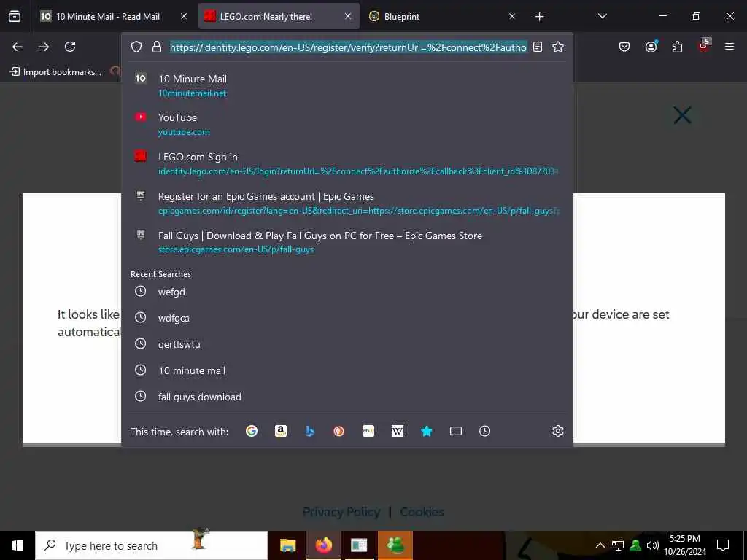Viewport: 747px width, 560px height.
Task: Choose recent search qertfswtu
Action: click(347, 344)
